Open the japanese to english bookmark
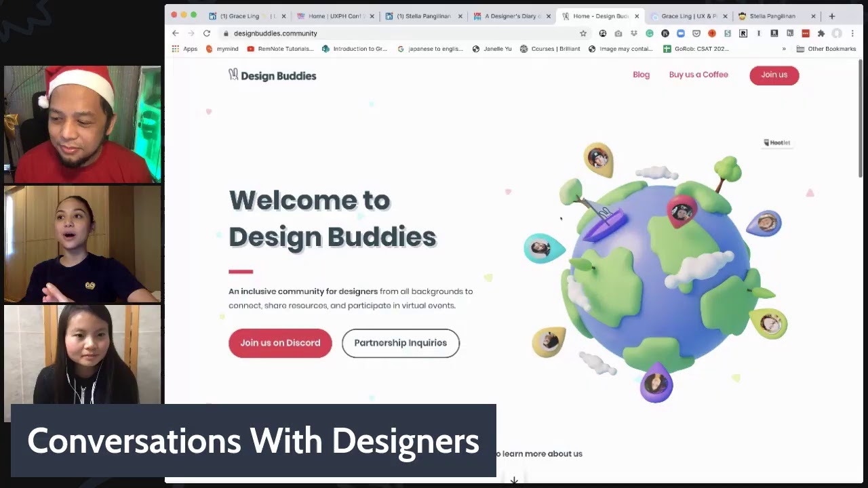Image resolution: width=868 pixels, height=488 pixels. [430, 49]
